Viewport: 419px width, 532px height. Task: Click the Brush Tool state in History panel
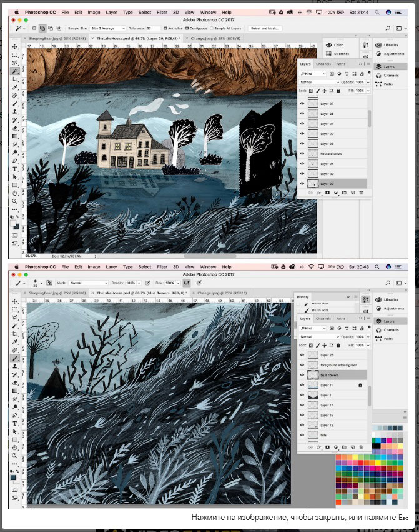[320, 310]
